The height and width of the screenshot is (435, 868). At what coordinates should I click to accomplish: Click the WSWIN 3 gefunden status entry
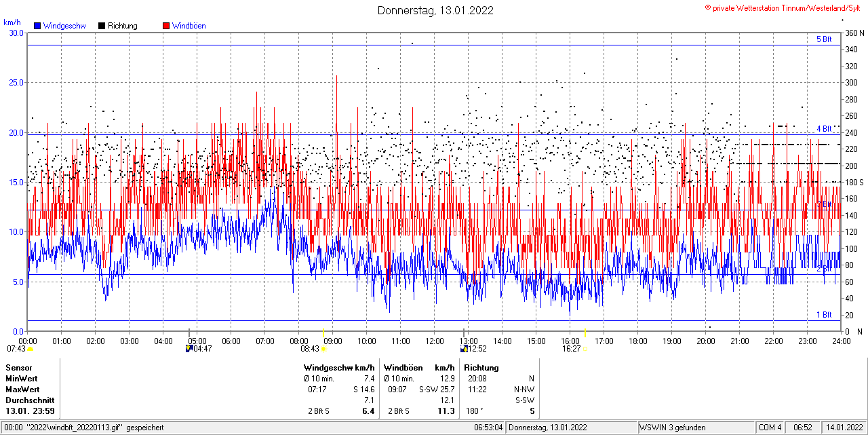pos(673,428)
